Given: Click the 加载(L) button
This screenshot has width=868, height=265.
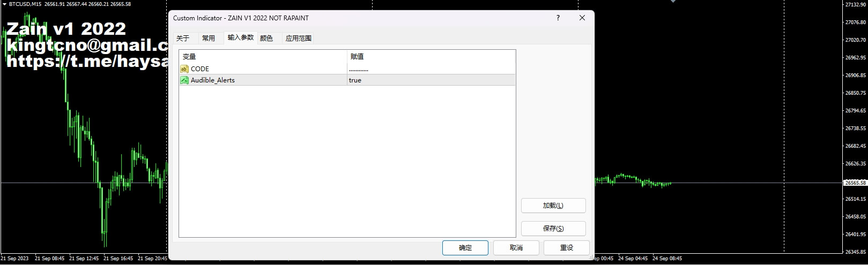Looking at the screenshot, I should (553, 206).
